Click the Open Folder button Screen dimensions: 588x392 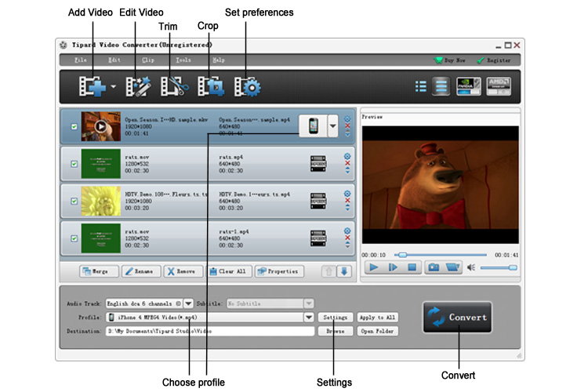point(377,331)
